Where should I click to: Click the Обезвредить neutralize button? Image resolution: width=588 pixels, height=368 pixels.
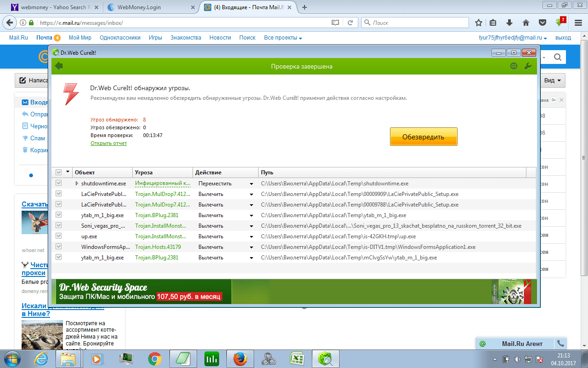point(424,137)
